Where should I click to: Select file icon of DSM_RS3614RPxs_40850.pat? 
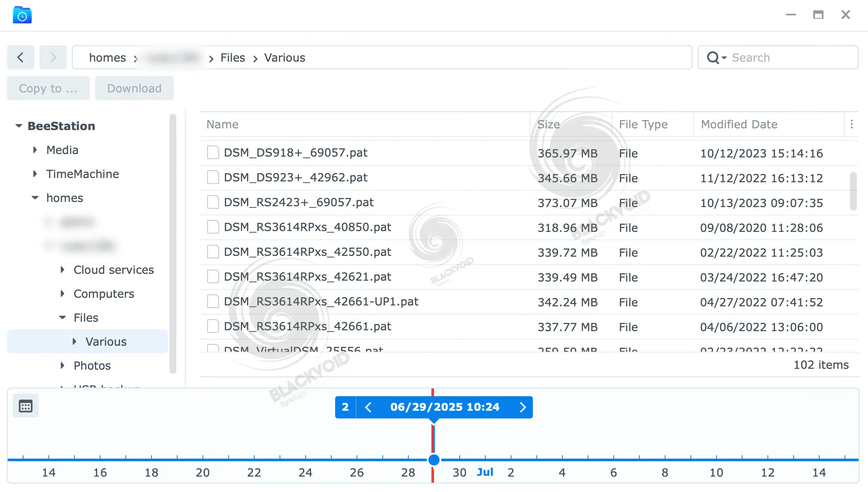213,227
